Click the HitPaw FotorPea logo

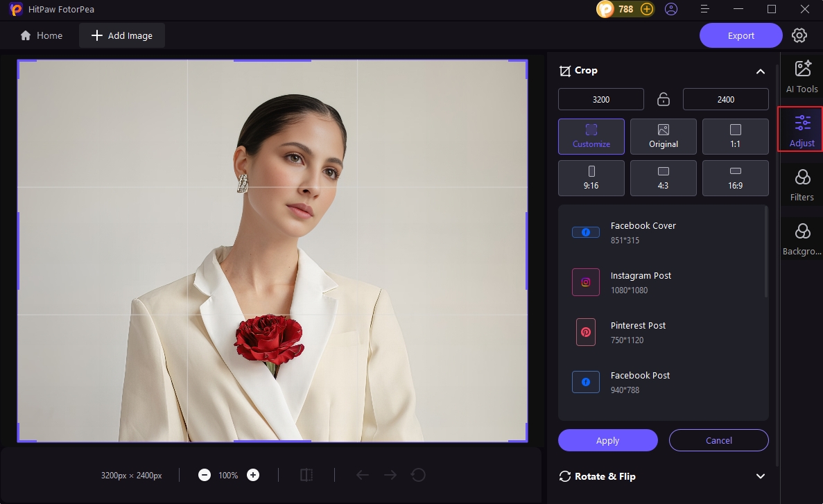16,9
